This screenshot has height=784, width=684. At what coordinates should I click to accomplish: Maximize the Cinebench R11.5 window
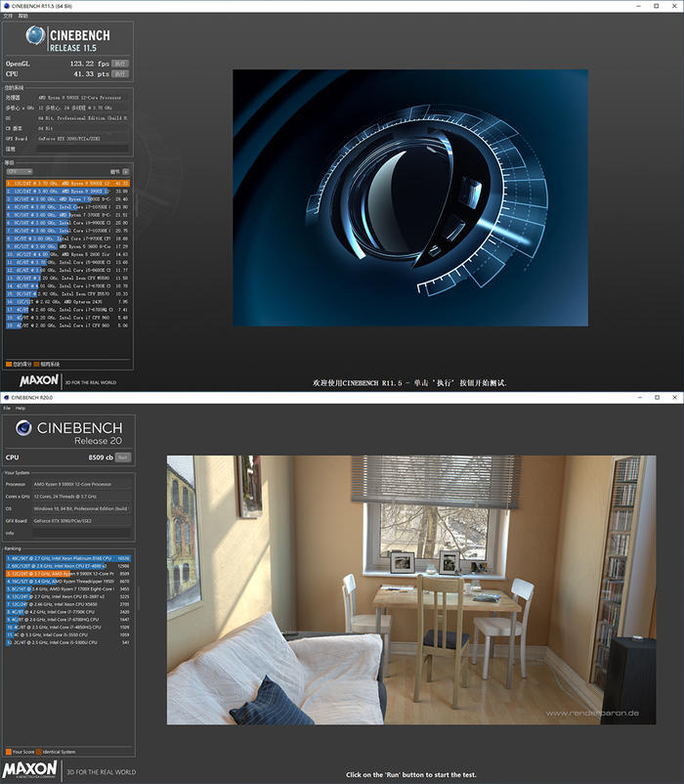click(x=656, y=6)
